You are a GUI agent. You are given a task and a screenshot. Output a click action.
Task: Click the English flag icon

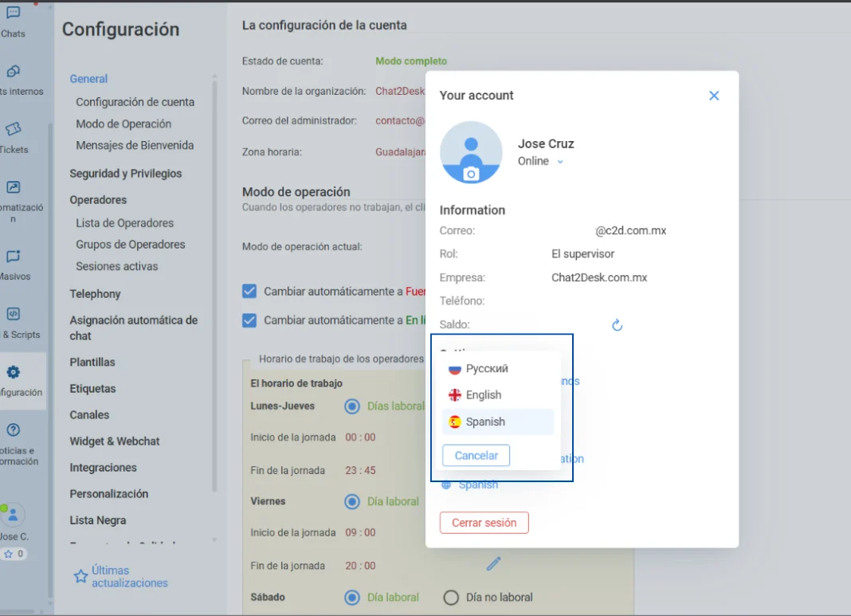click(x=455, y=395)
